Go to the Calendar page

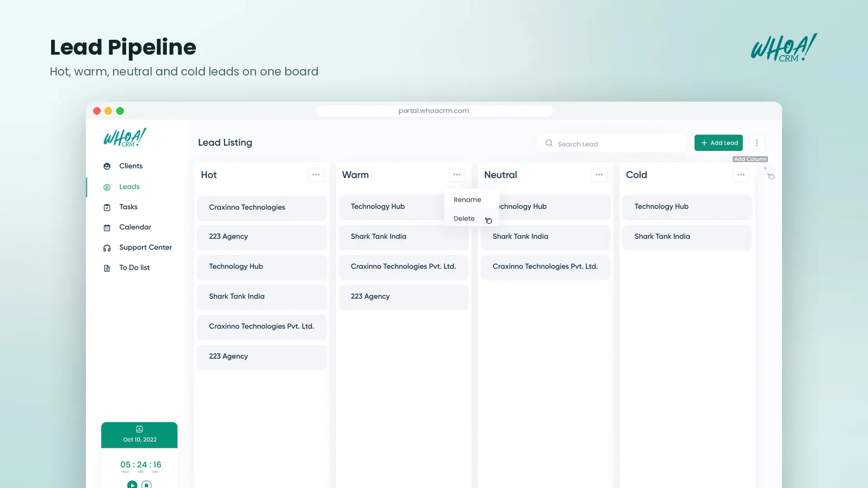click(x=135, y=227)
